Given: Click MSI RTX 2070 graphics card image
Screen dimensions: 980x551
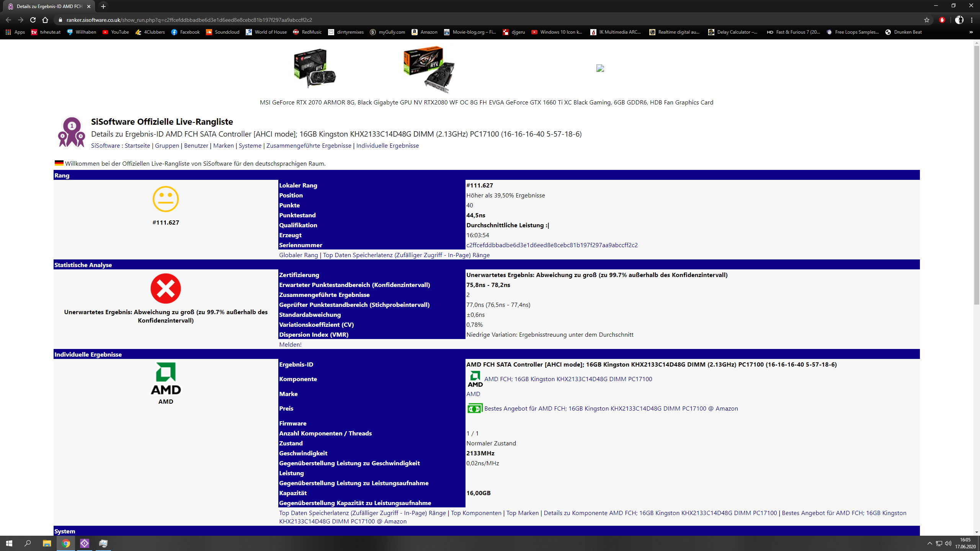Looking at the screenshot, I should point(314,69).
